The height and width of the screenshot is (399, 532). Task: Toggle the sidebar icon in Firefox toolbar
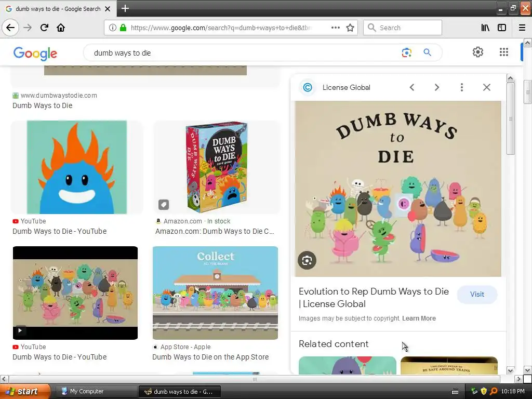click(502, 28)
